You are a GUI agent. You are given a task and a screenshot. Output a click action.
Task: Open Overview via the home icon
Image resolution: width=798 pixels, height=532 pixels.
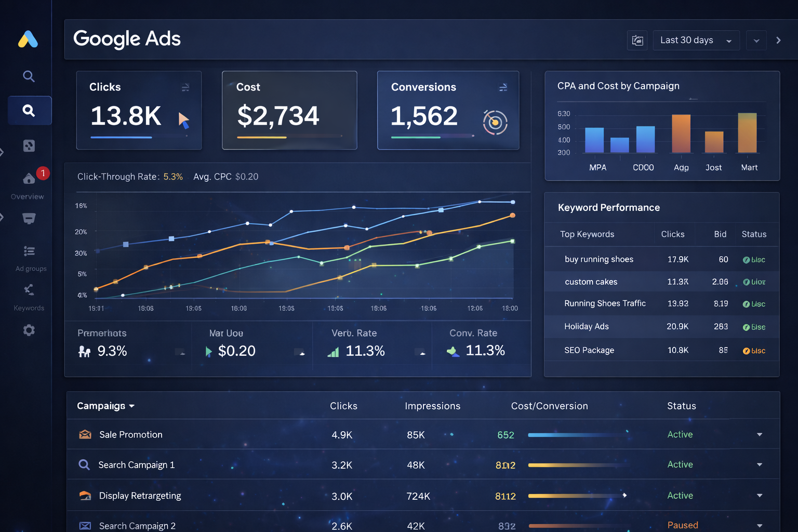(x=29, y=179)
